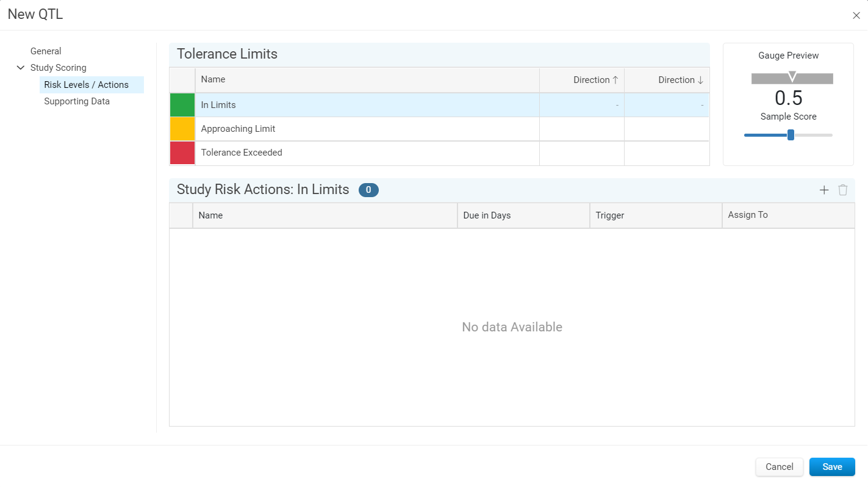Select the Tolerance Exceeded row
The width and height of the screenshot is (868, 487).
coord(439,153)
